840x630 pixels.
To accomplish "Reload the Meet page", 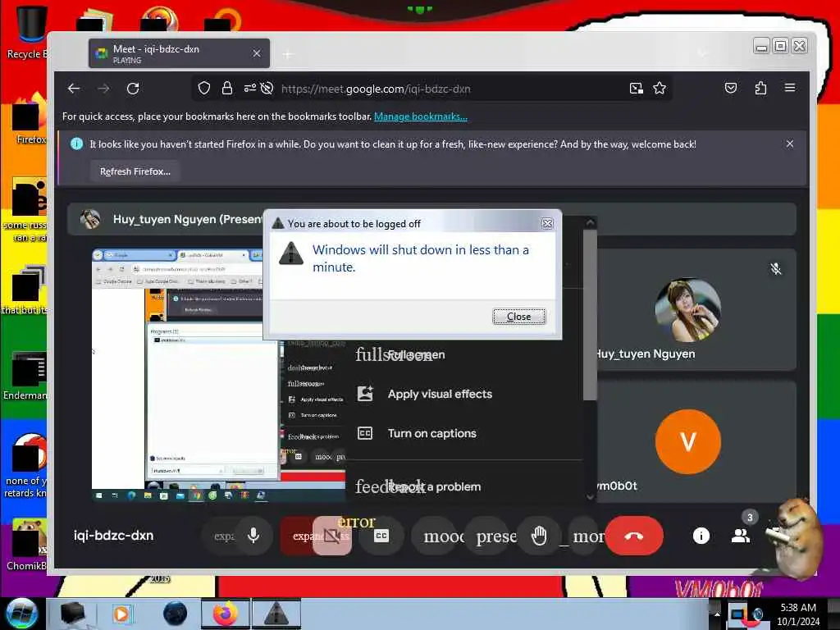I will pyautogui.click(x=133, y=89).
